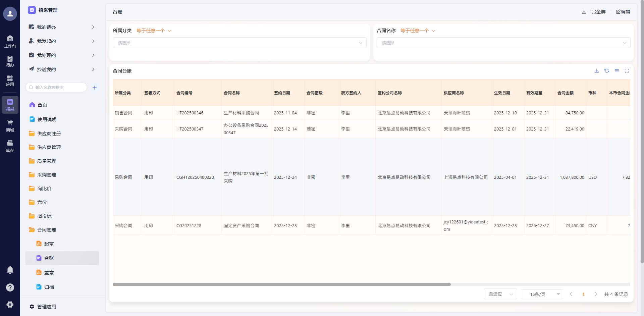The height and width of the screenshot is (316, 644).
Task: Click the plus icon beside search box
Action: [x=95, y=88]
